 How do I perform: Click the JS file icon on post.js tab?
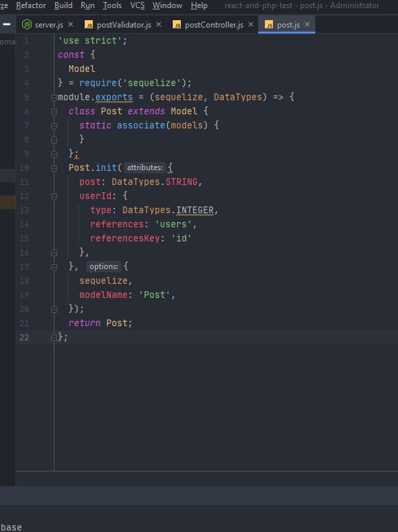pos(269,24)
